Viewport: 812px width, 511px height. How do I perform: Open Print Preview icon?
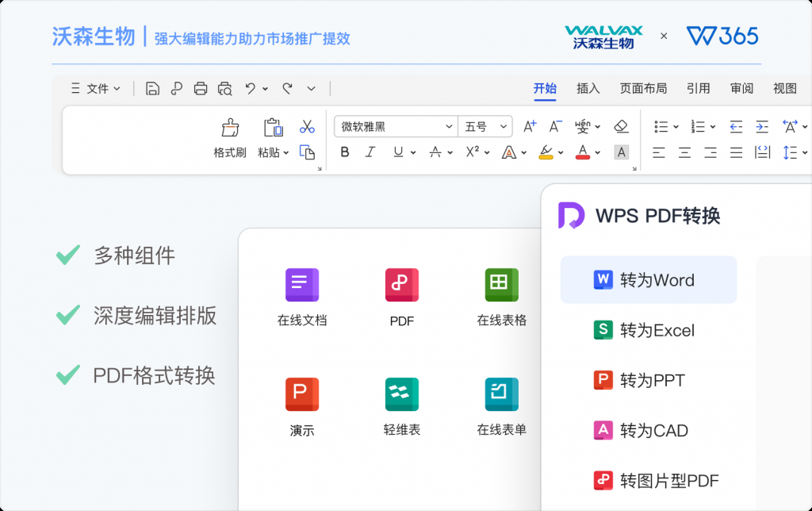[224, 89]
